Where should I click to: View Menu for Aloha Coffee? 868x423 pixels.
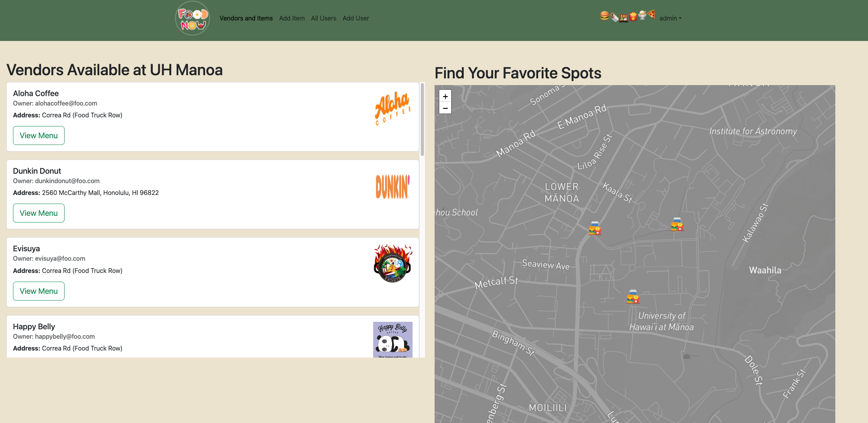click(39, 135)
